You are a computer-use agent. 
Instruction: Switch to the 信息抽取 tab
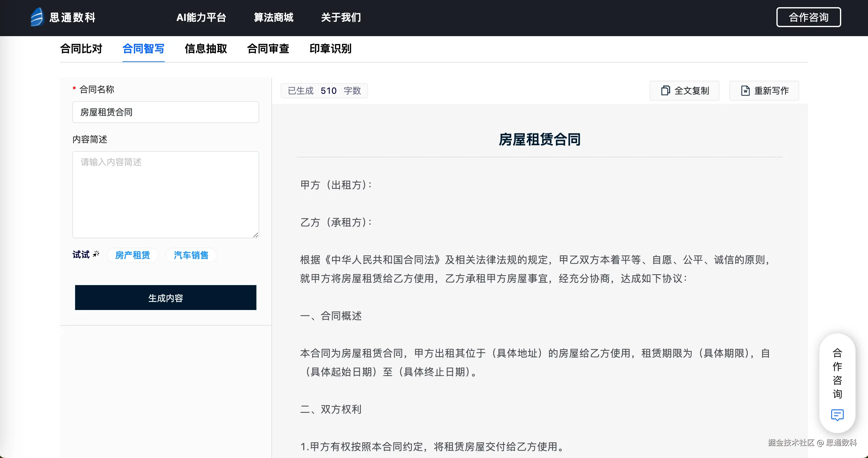click(x=206, y=49)
